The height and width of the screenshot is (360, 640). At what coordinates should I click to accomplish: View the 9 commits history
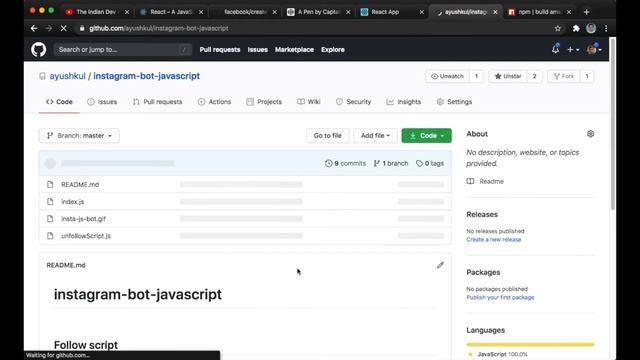(x=345, y=163)
